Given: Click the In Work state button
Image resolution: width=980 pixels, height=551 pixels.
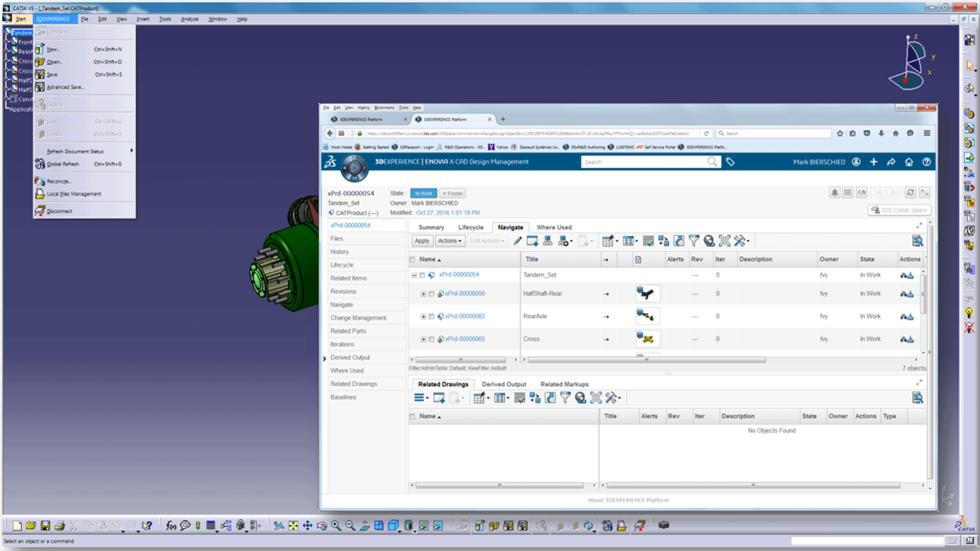Looking at the screenshot, I should coord(424,193).
